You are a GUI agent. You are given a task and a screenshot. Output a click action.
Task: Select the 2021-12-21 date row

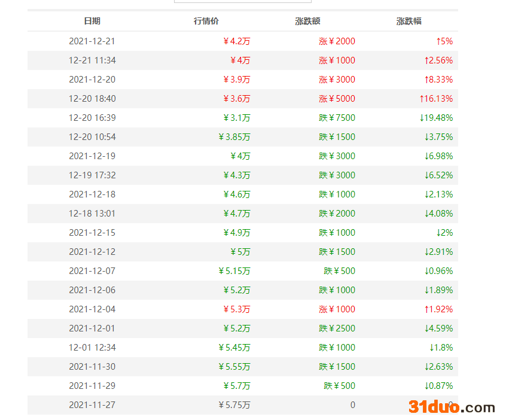click(x=92, y=41)
